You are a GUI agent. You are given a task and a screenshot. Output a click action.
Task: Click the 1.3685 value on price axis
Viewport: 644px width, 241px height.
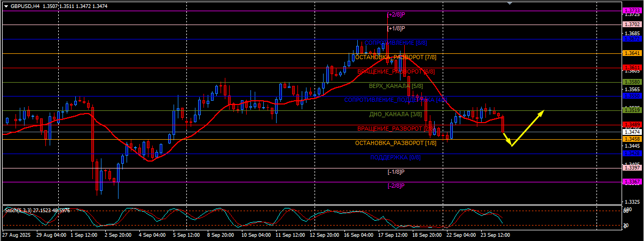pos(632,33)
